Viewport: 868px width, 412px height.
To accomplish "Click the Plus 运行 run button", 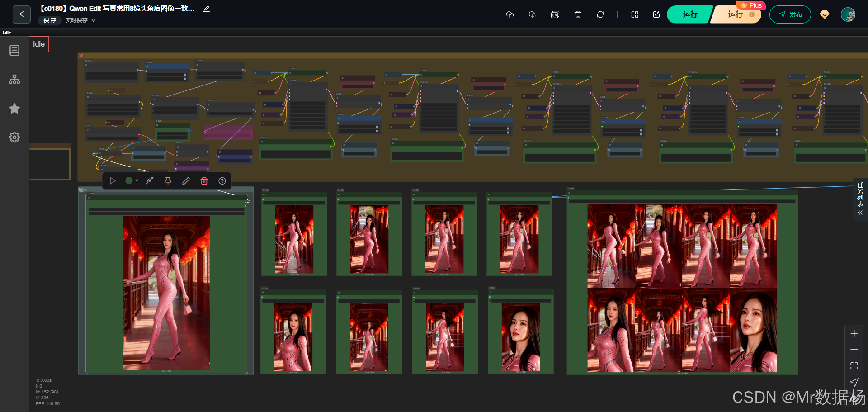I will pos(736,14).
